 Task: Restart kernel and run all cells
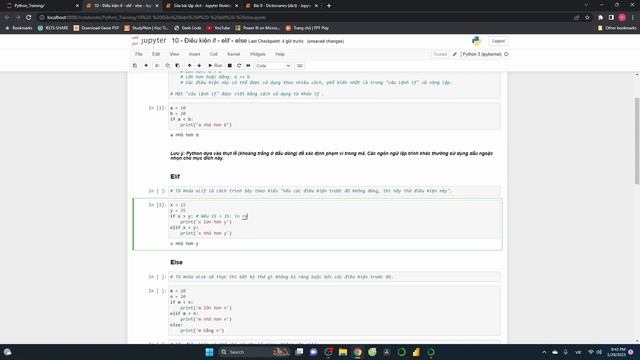[x=248, y=66]
